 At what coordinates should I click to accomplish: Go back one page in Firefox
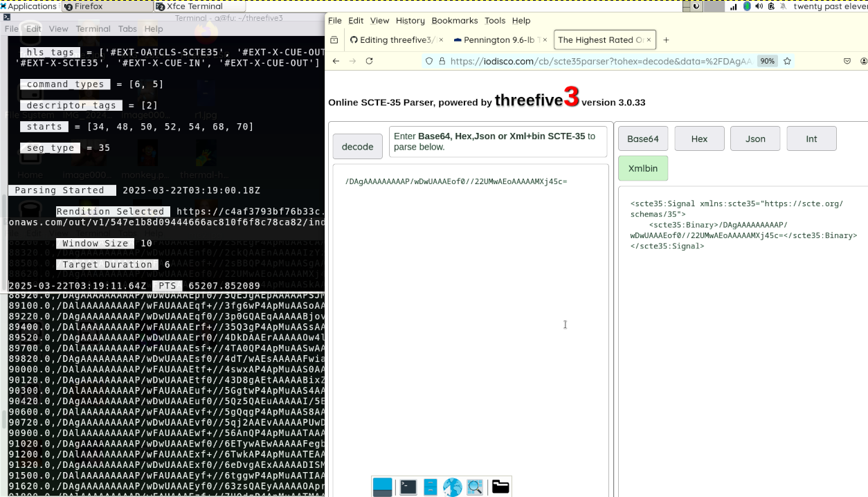336,61
